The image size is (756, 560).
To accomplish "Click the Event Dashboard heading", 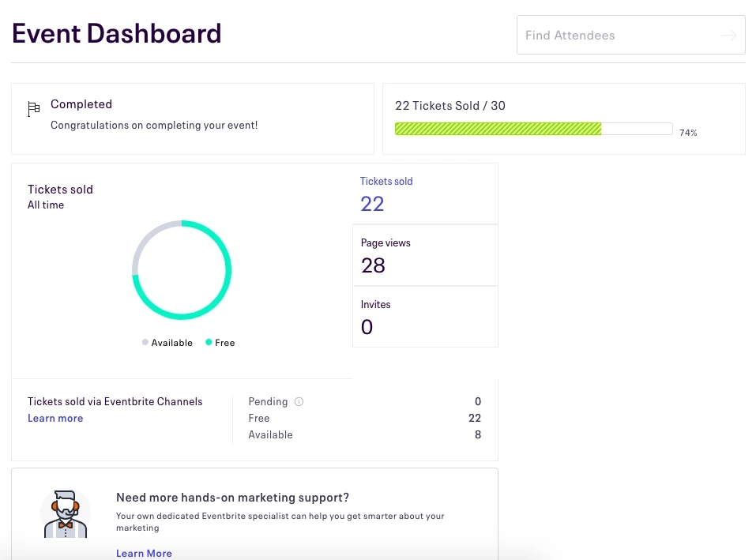I will point(116,33).
